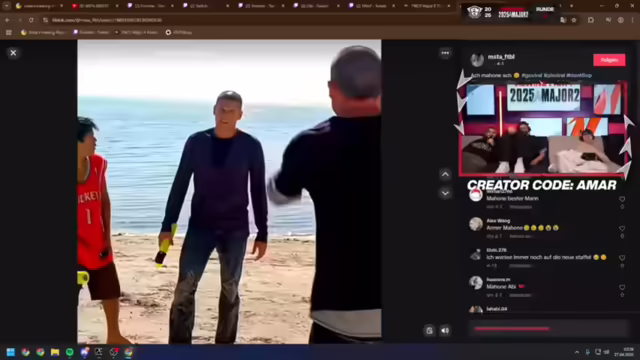Go forward in the browser
Viewport: 640px width, 360px height.
pyautogui.click(x=19, y=20)
